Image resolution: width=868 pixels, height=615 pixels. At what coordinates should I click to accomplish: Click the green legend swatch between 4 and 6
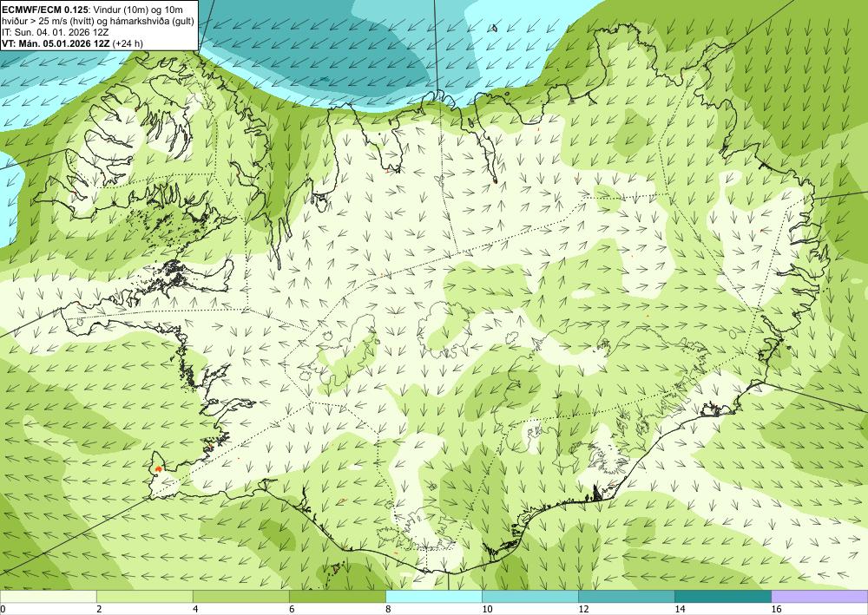pos(240,597)
